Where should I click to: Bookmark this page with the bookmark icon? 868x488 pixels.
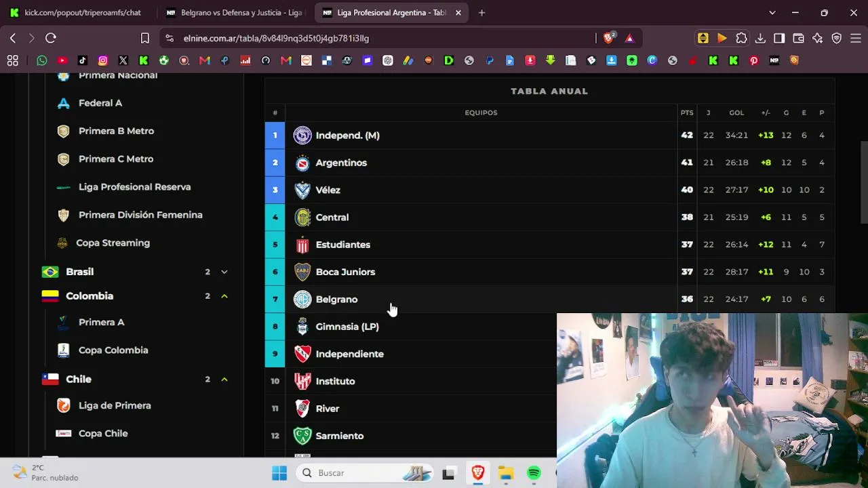point(144,38)
